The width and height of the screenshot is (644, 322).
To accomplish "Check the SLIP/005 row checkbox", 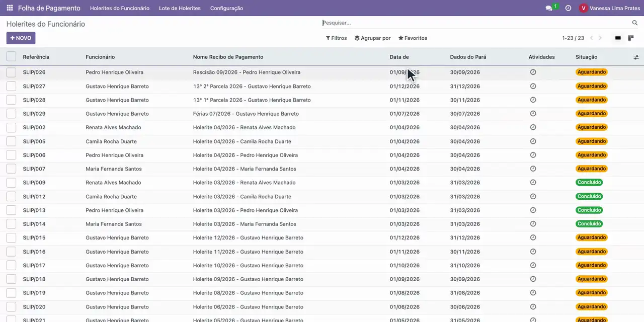I will click(11, 141).
